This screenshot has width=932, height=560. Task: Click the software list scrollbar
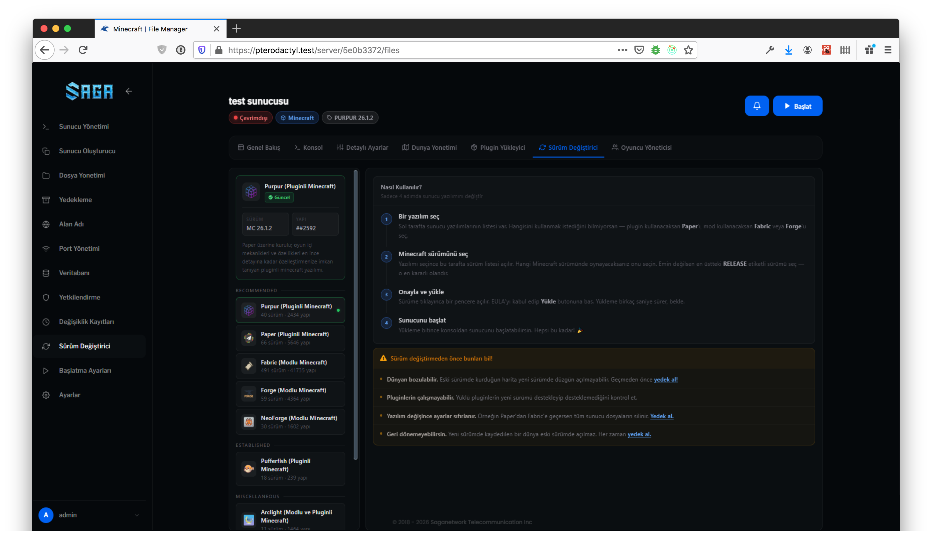[356, 315]
